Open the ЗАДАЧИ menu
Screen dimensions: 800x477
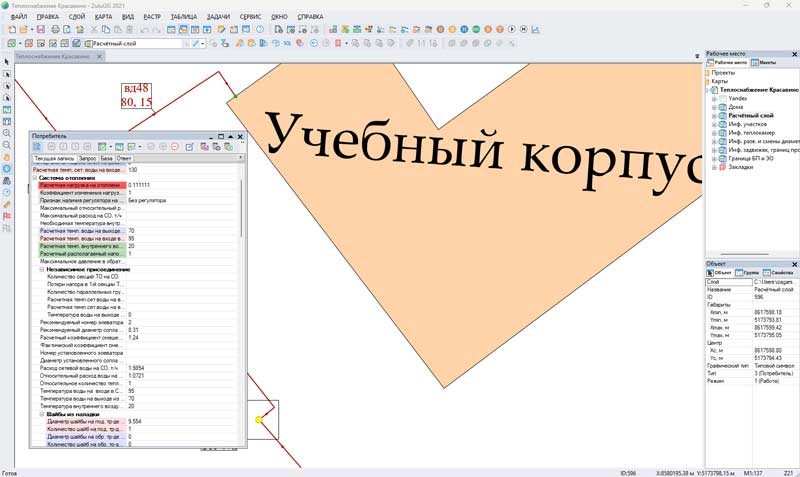pyautogui.click(x=225, y=17)
